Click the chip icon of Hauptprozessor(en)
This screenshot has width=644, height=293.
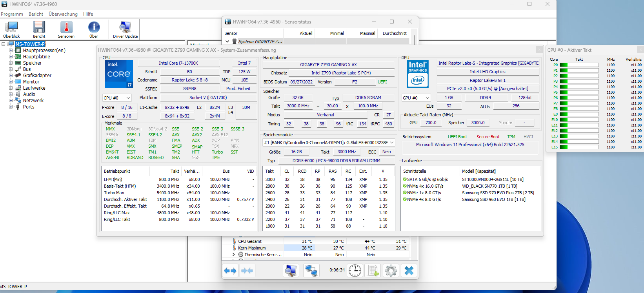[18, 50]
